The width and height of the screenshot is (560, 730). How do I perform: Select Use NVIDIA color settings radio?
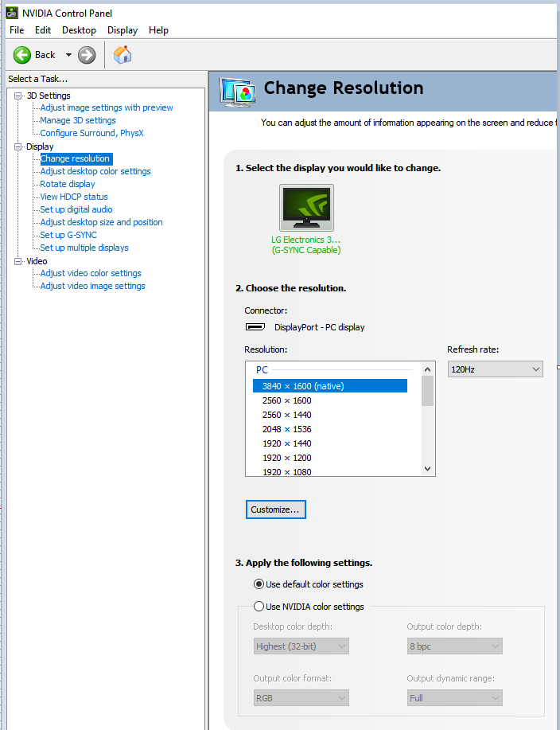coord(259,606)
